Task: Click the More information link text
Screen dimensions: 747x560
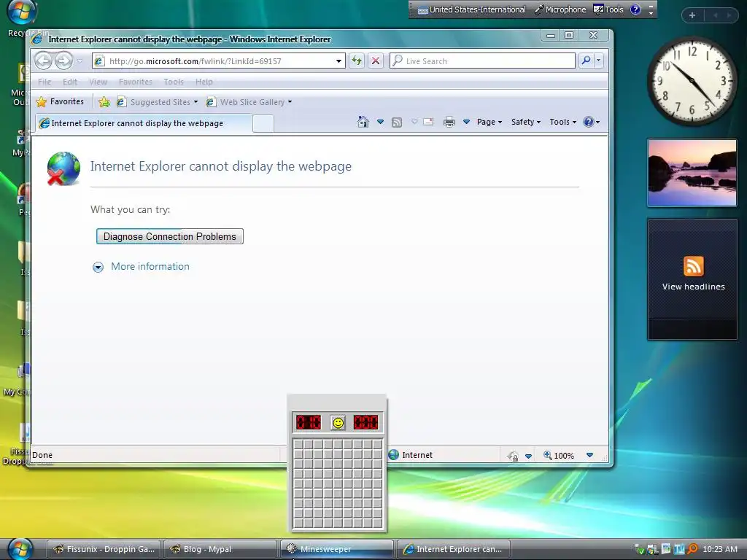Action: [150, 267]
